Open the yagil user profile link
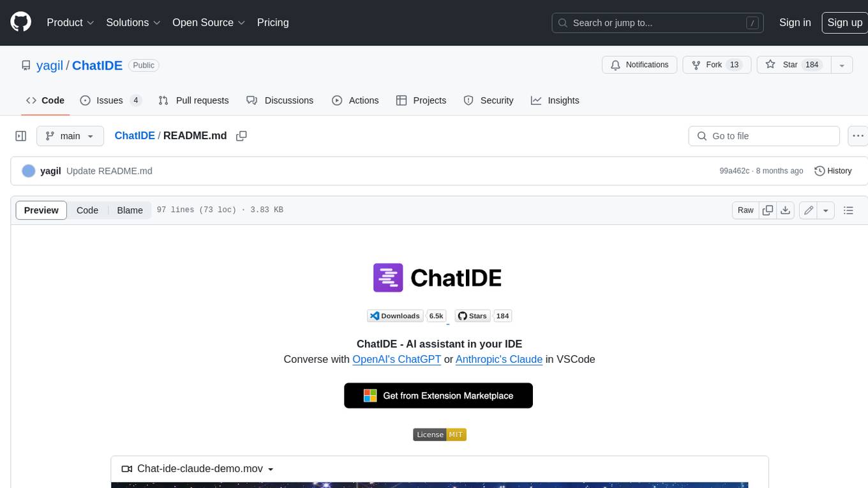 [x=50, y=65]
